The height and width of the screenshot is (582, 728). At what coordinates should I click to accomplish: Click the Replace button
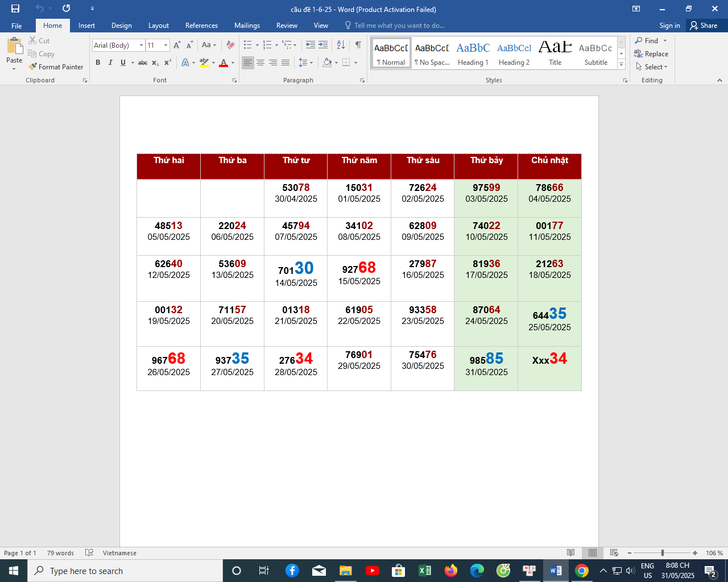652,54
